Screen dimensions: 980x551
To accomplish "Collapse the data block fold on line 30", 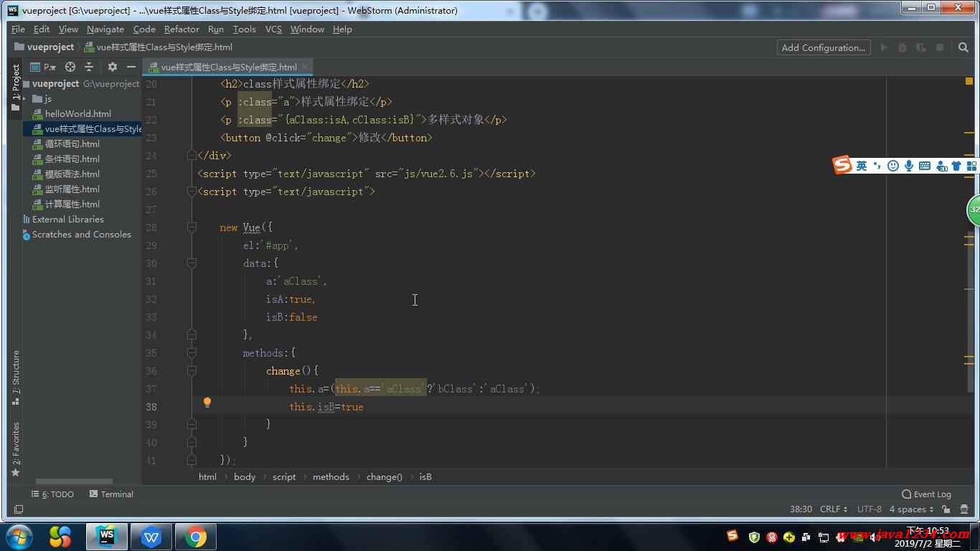I will click(192, 263).
